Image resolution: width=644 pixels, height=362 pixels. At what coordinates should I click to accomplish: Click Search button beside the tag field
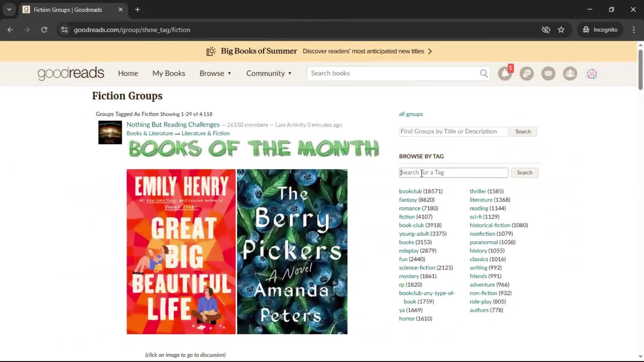click(x=525, y=173)
